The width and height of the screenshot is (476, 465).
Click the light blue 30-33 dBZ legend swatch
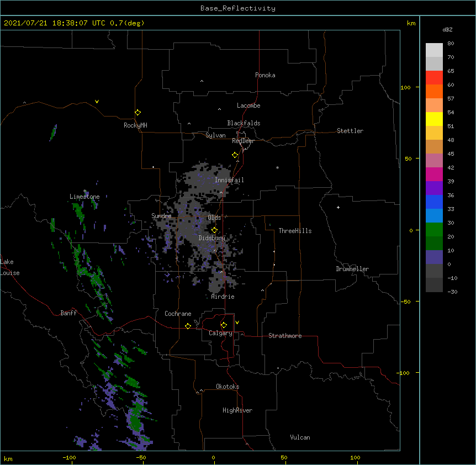[x=434, y=216]
